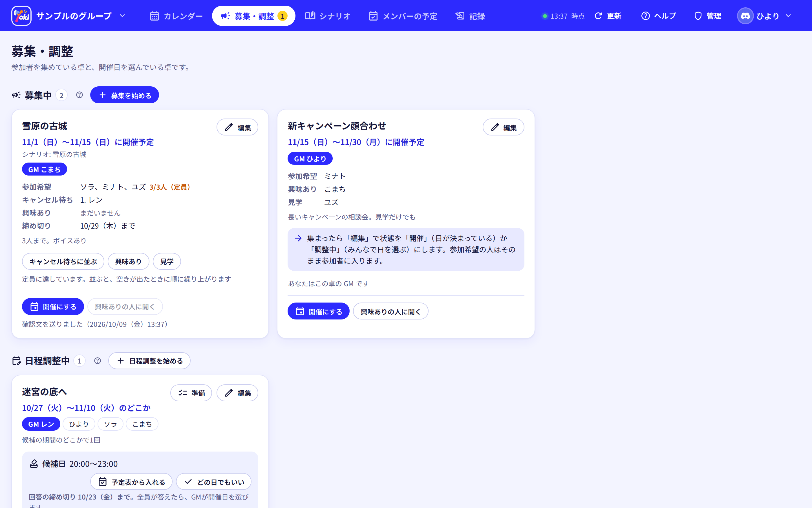
Task: Click the ソラ member chip
Action: click(x=111, y=424)
